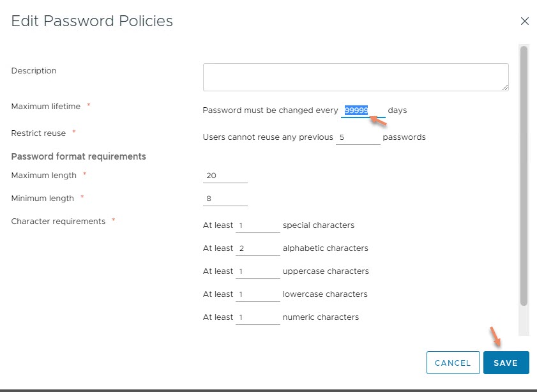Click the Maximum lifetime label
The width and height of the screenshot is (537, 392).
click(46, 107)
